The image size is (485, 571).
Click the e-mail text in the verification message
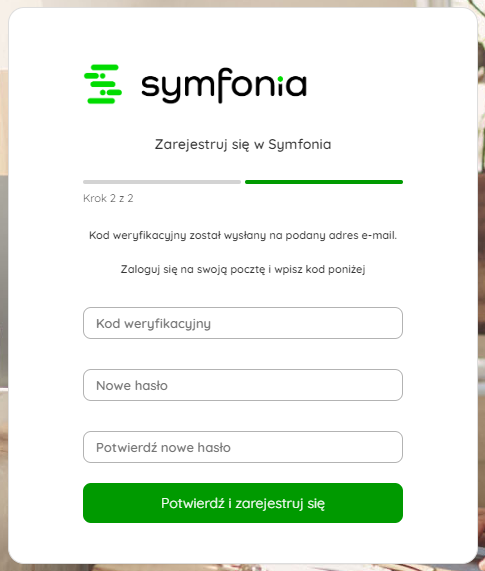point(379,235)
